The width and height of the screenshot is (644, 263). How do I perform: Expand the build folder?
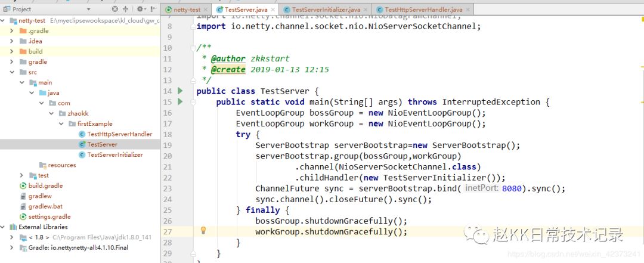pos(11,51)
